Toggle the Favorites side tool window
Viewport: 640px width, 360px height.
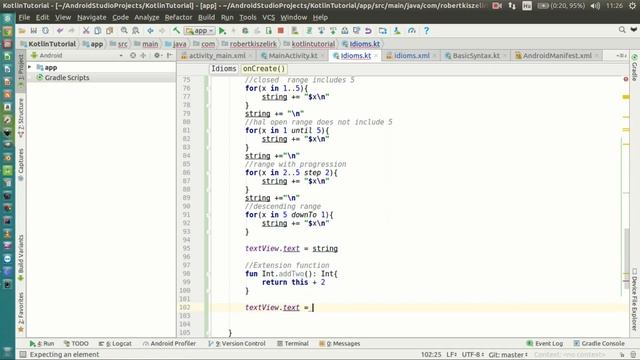point(21,311)
